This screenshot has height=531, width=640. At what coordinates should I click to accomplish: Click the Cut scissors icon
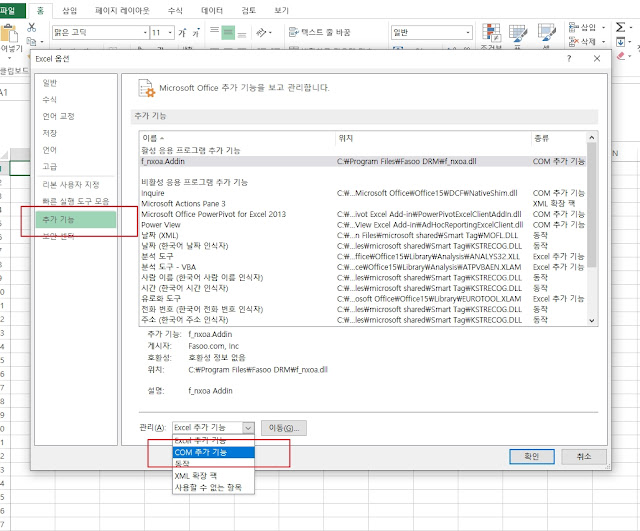coord(31,27)
